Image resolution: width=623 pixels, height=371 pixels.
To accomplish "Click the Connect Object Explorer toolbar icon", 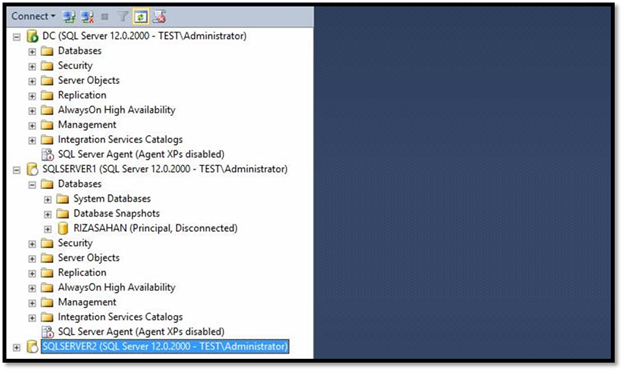I will [69, 17].
